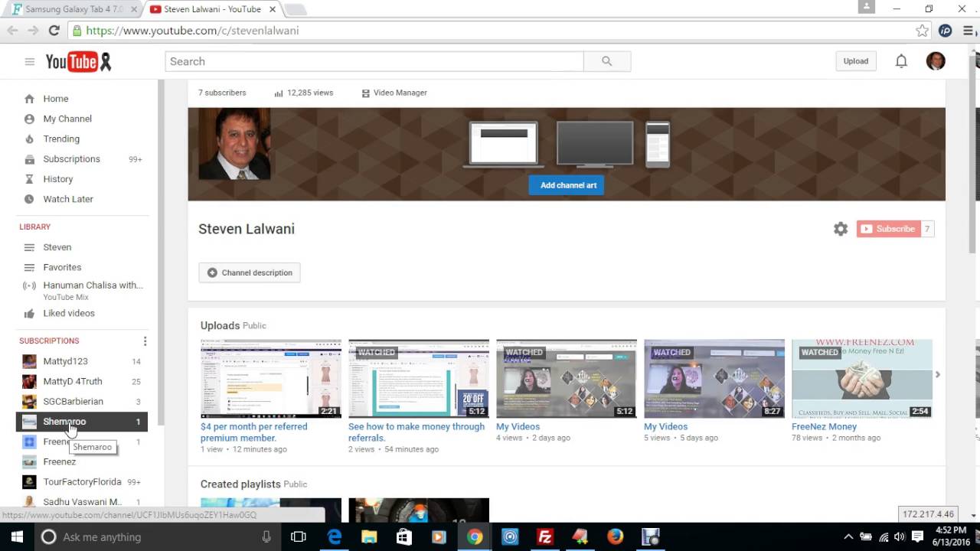The width and height of the screenshot is (980, 551).
Task: Click the Upload button
Action: [x=856, y=61]
